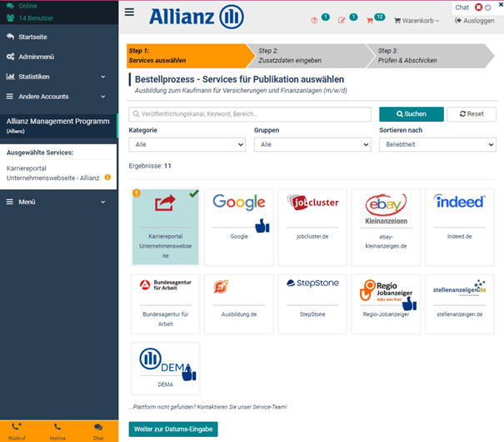Open the red question mark help icon
Viewport: 504px width, 442px height.
(x=314, y=21)
